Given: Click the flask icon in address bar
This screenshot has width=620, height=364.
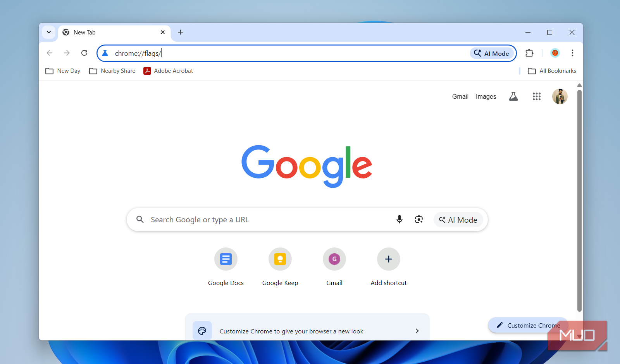Looking at the screenshot, I should click(x=105, y=53).
